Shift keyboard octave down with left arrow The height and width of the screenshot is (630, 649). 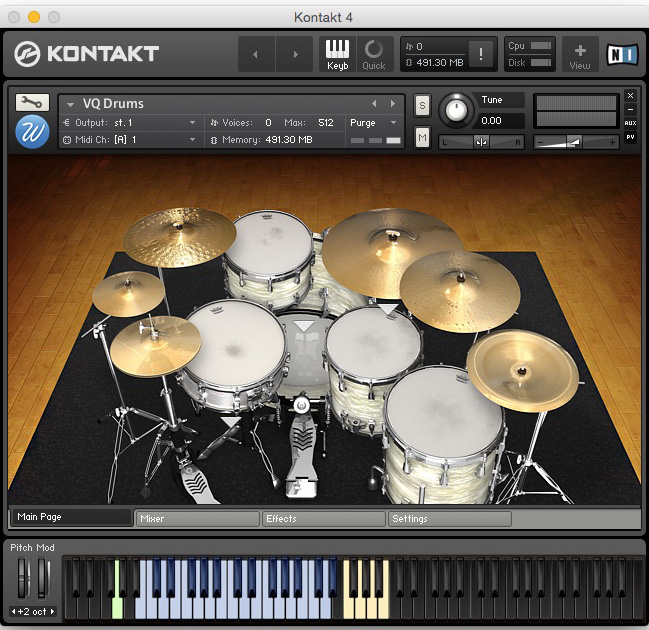[13, 611]
